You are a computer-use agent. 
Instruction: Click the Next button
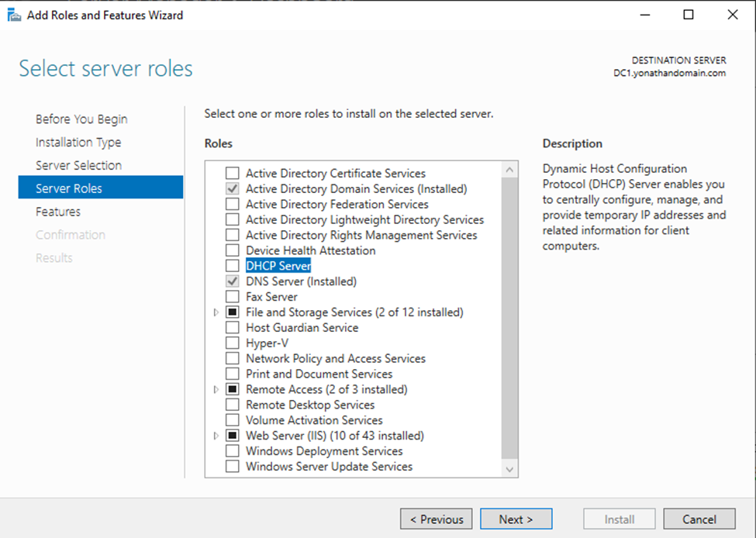(516, 519)
